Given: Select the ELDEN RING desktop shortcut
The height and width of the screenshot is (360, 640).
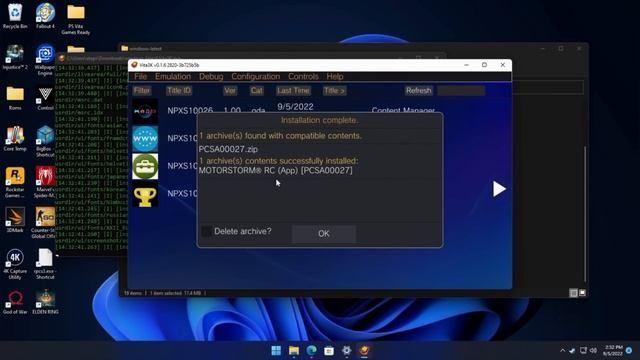Looking at the screenshot, I should [45, 302].
